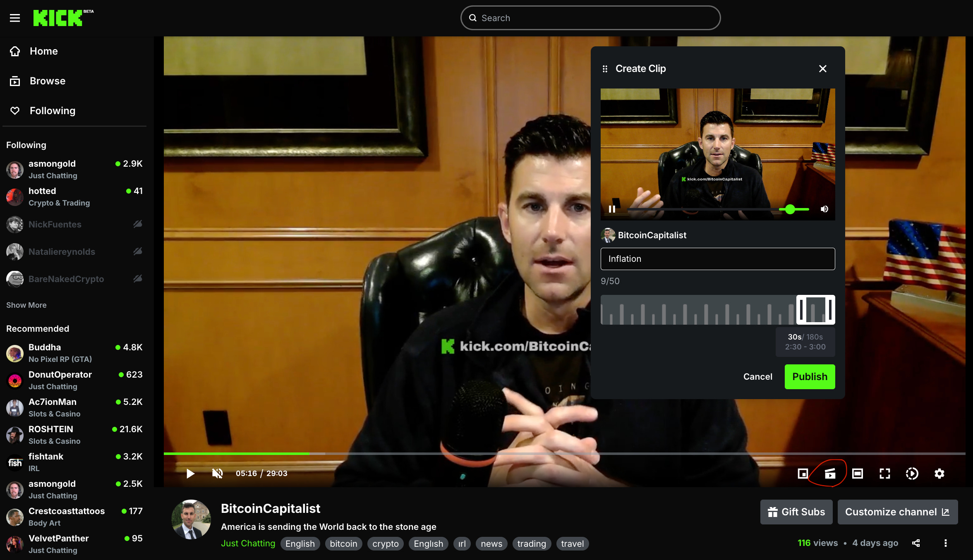Publish the clip
Image resolution: width=973 pixels, height=560 pixels.
810,376
